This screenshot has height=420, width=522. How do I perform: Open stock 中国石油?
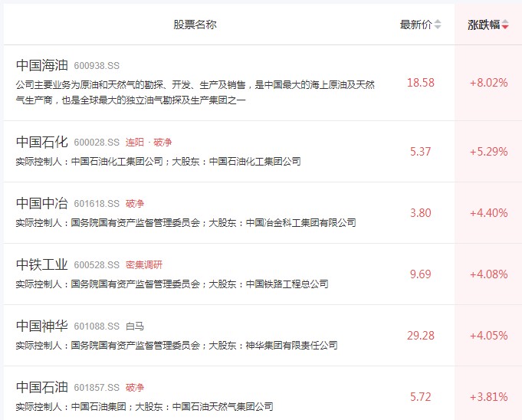pyautogui.click(x=42, y=387)
